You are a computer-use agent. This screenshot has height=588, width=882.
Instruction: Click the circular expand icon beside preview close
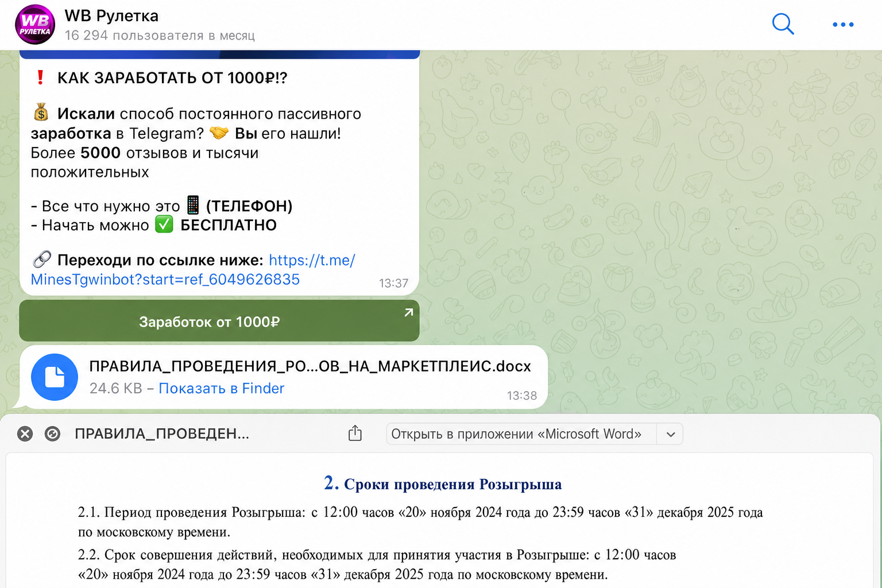[x=52, y=434]
